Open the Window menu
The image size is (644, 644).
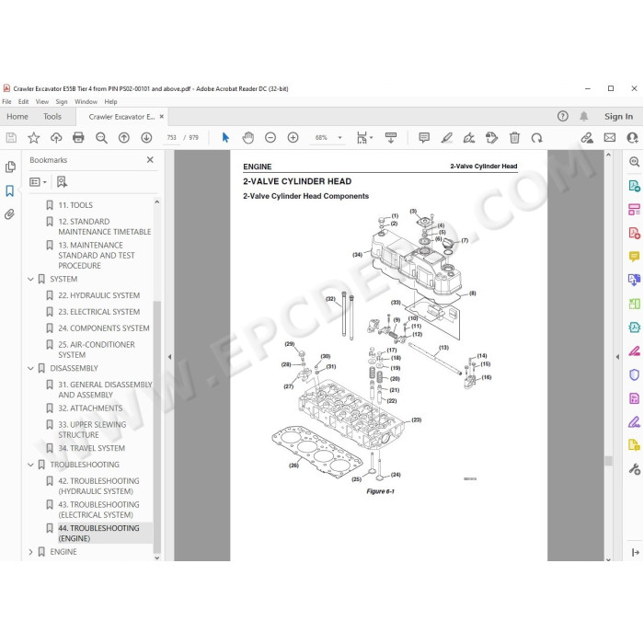click(x=86, y=101)
